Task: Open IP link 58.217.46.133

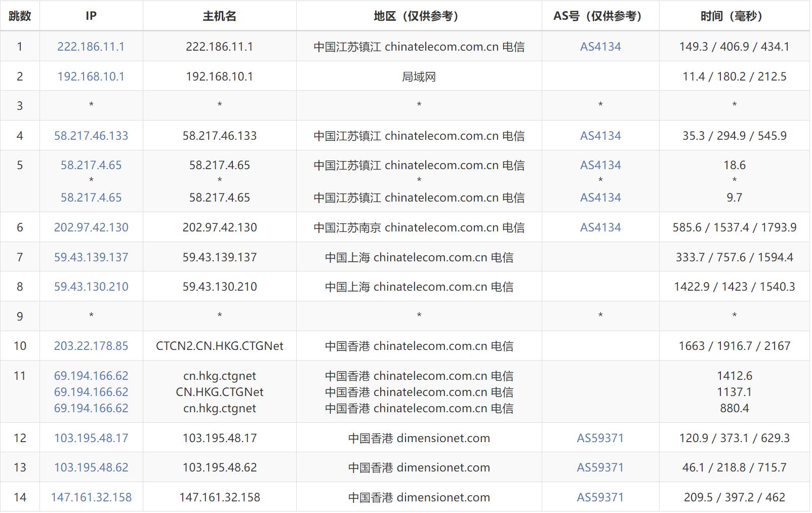Action: (x=91, y=136)
